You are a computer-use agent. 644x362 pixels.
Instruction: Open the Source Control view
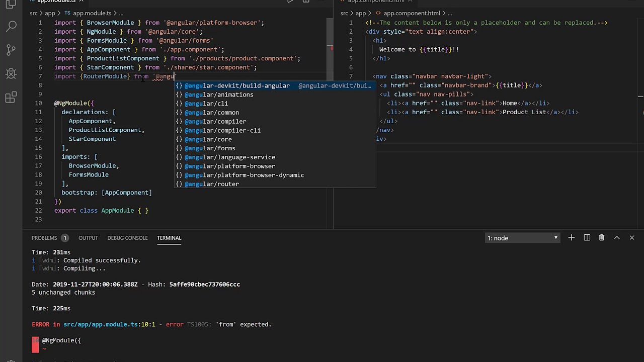click(11, 50)
